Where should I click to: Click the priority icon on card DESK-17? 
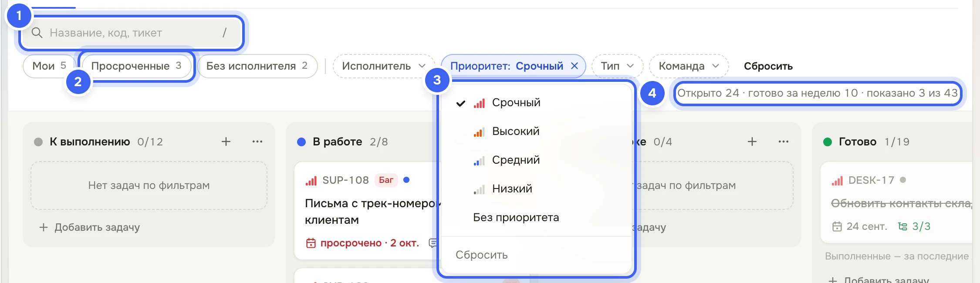pos(837,180)
